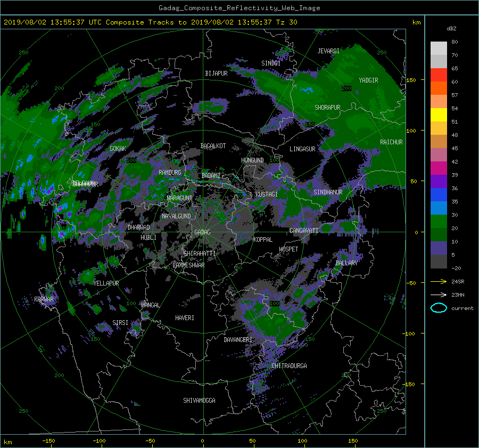Click the HOSPET city label
Viewport: 479px width, 448px height.
pyautogui.click(x=288, y=249)
